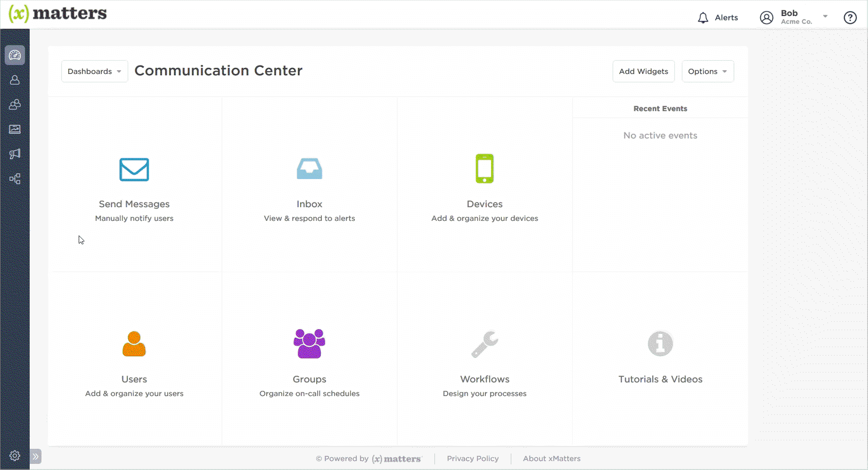
Task: Click the Alerts label in header
Action: pos(726,18)
